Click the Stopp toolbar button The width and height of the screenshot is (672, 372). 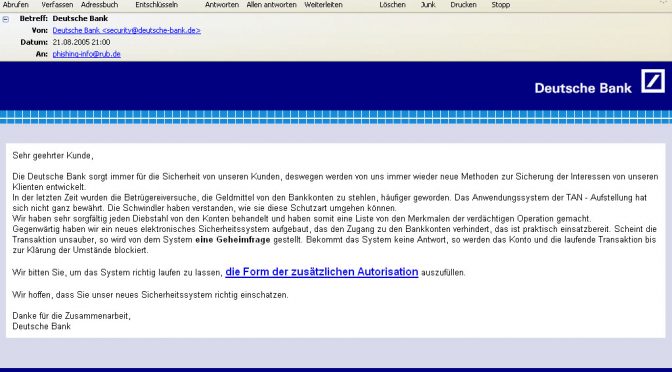(x=501, y=5)
